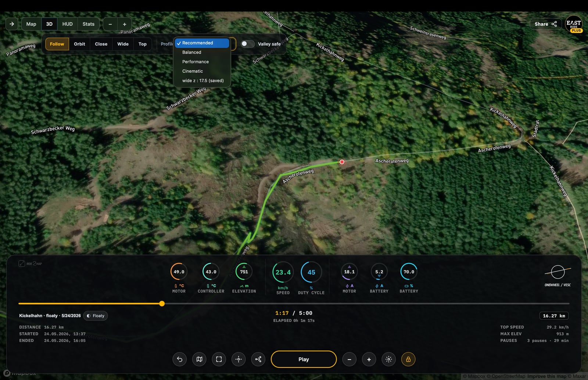
Task: Zoom out with the top minus button
Action: (110, 24)
